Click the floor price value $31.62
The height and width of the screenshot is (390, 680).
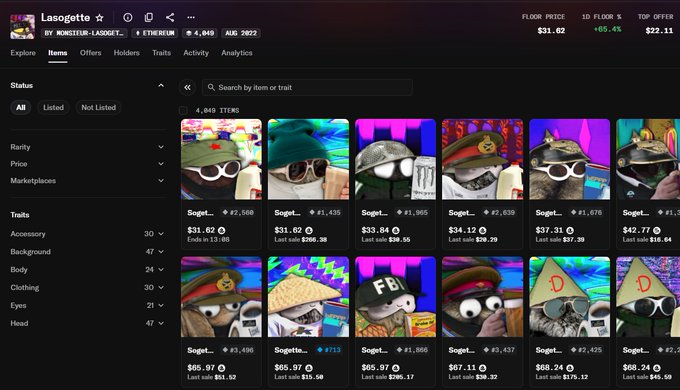pos(551,30)
